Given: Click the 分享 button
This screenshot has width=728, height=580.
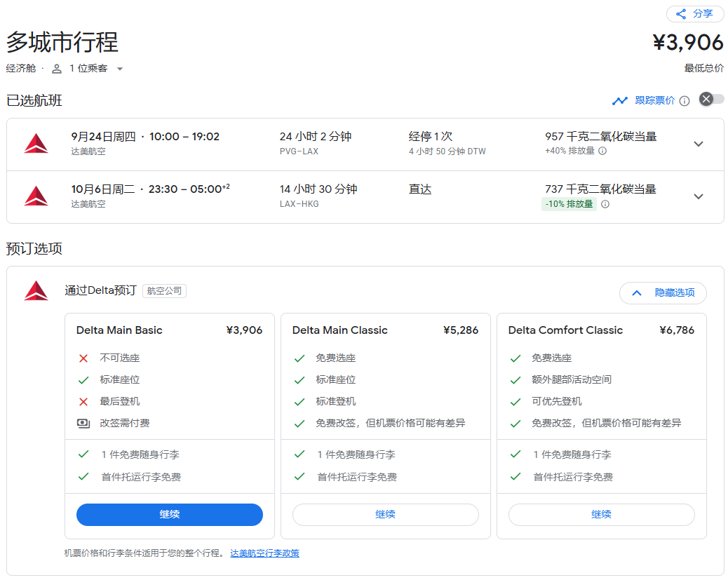Looking at the screenshot, I should [694, 13].
